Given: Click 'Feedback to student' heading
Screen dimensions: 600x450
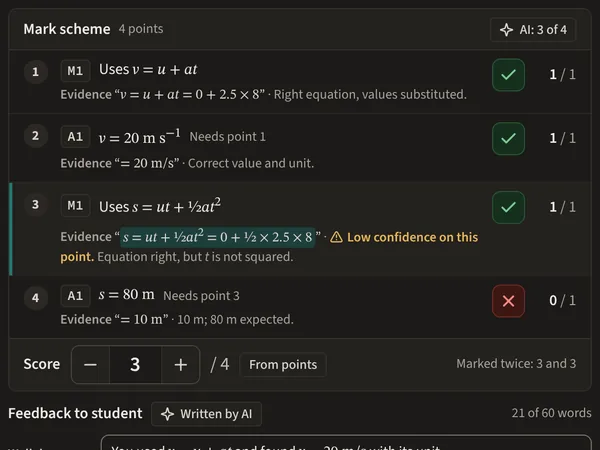Looking at the screenshot, I should click(75, 414).
